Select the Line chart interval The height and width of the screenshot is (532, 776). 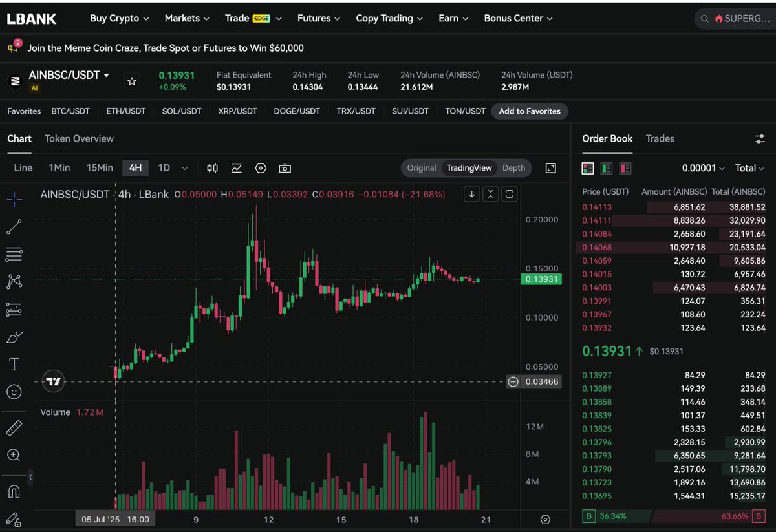pyautogui.click(x=23, y=168)
